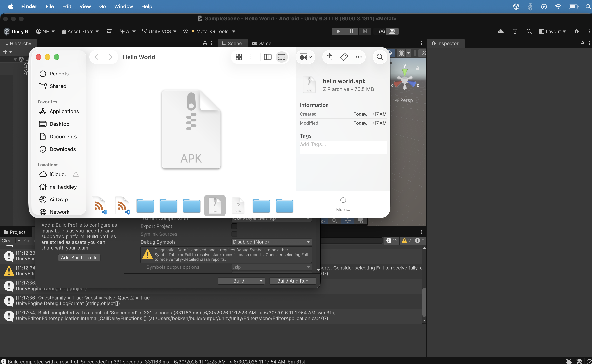Open Applications in Finder sidebar

[59, 111]
